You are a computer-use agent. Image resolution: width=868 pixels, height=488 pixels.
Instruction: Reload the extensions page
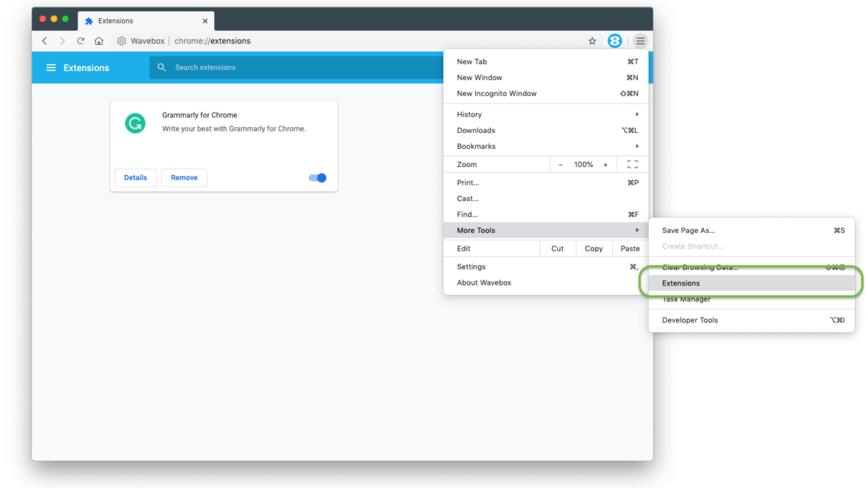[81, 41]
